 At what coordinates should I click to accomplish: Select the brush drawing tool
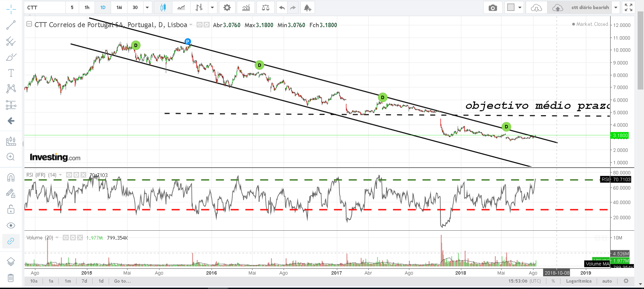[x=11, y=57]
